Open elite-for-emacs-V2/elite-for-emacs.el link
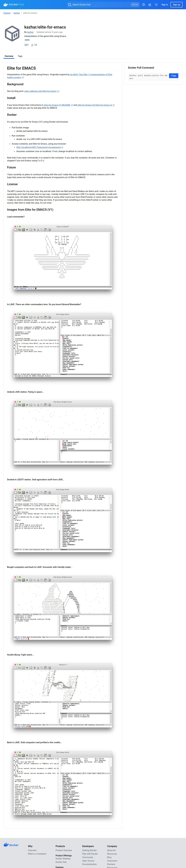This screenshot has height=868, width=186. 95,105
